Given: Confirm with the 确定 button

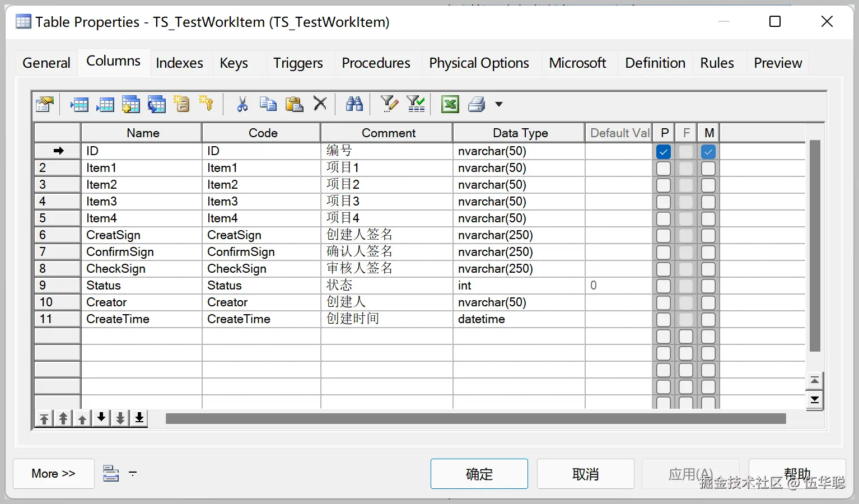Looking at the screenshot, I should point(479,474).
